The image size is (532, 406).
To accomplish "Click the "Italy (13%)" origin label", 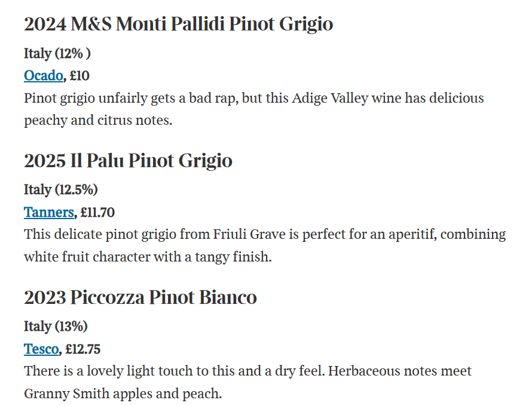I will pyautogui.click(x=56, y=327).
